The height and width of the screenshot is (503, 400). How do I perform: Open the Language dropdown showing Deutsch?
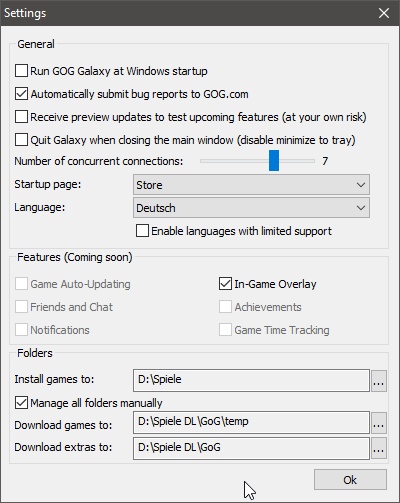pyautogui.click(x=251, y=208)
